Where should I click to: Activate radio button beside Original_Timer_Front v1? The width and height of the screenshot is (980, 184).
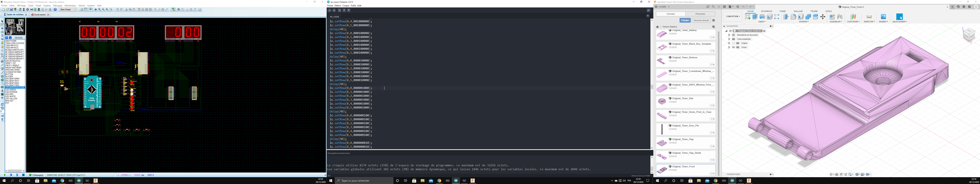[764, 31]
